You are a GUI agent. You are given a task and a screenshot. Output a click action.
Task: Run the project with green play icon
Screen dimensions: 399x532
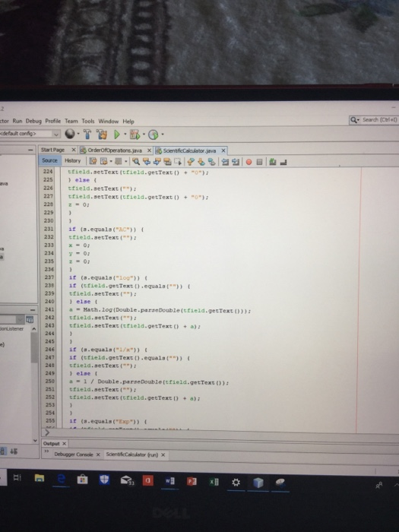(x=117, y=135)
